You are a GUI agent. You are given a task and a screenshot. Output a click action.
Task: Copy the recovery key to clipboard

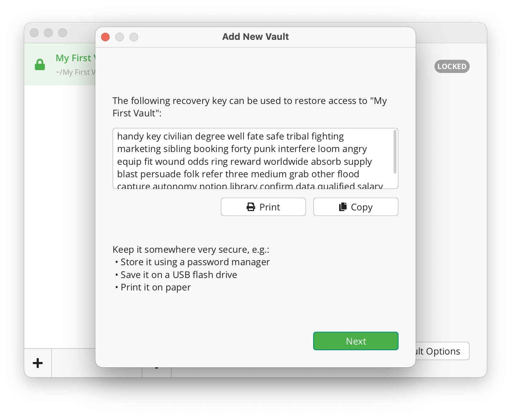point(355,207)
